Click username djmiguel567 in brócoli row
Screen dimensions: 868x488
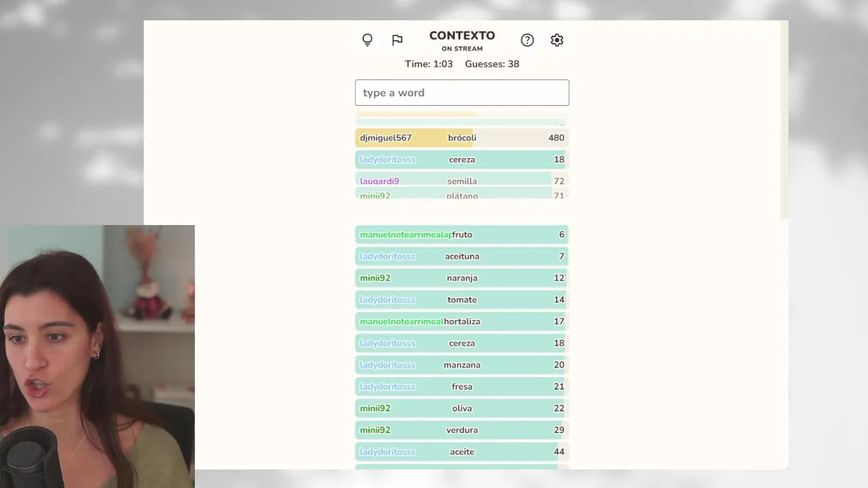[386, 138]
